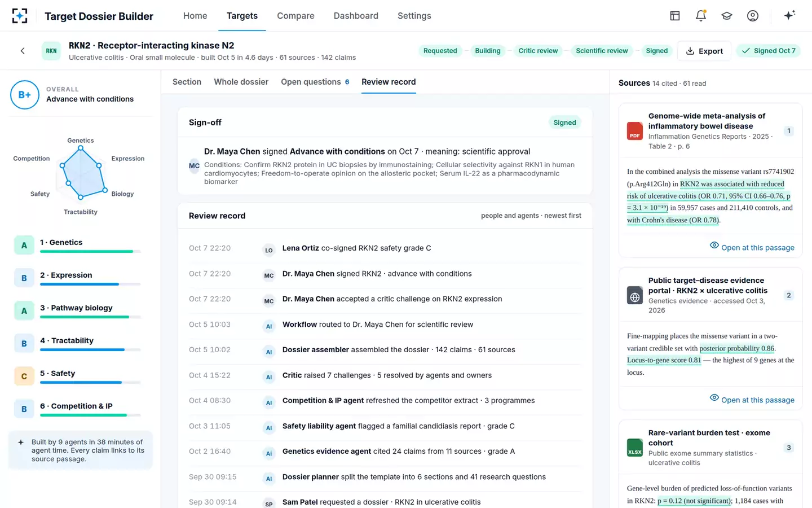This screenshot has width=812, height=508.
Task: Click the Critic review stage pill
Action: (x=538, y=51)
